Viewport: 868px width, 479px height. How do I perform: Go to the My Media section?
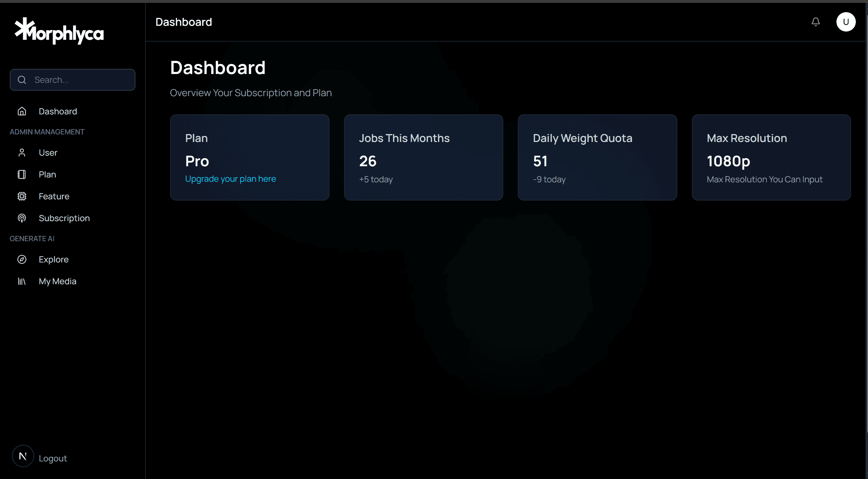pos(57,281)
